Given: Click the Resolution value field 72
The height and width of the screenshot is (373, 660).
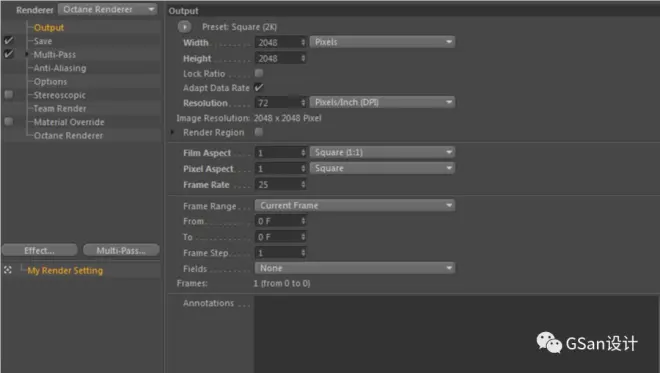Looking at the screenshot, I should tap(277, 102).
